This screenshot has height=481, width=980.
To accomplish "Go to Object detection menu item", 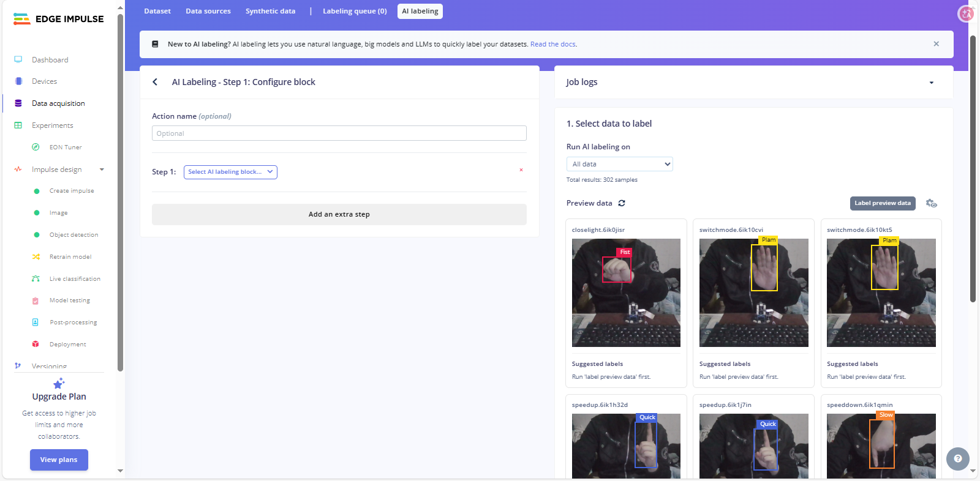I will pyautogui.click(x=73, y=235).
